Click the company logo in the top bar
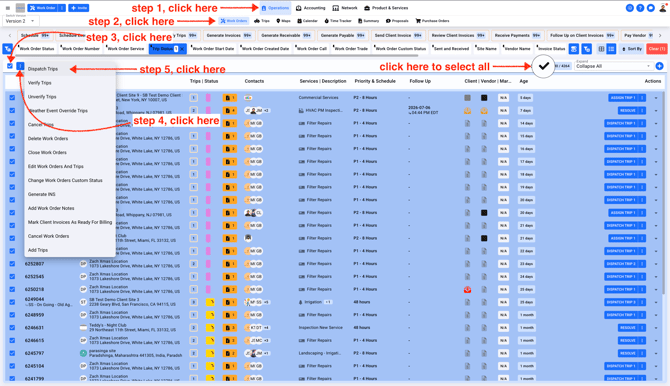 (20, 8)
